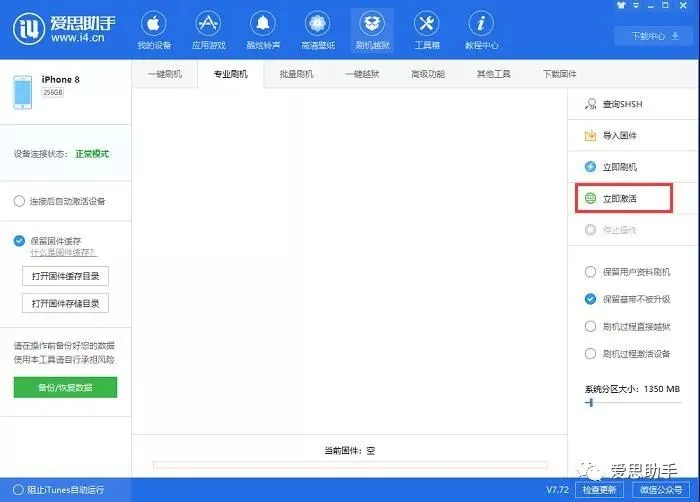Open the skin shirt icon in title bar
Screen dimensions: 700x502
coord(621,5)
